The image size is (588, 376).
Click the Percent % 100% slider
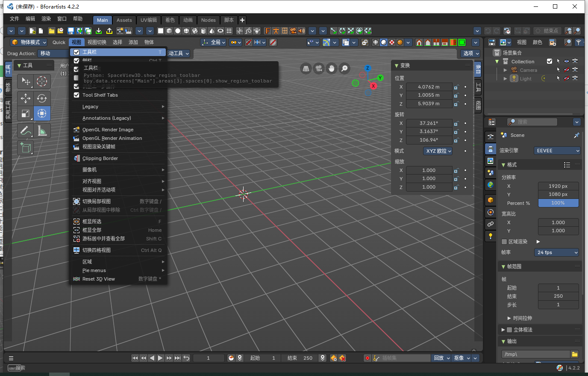(x=558, y=203)
